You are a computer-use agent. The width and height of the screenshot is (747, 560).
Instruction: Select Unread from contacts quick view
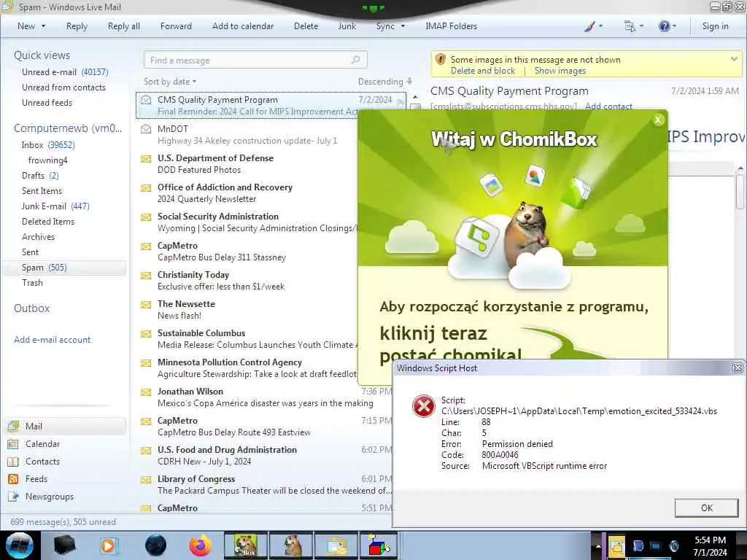[x=63, y=87]
